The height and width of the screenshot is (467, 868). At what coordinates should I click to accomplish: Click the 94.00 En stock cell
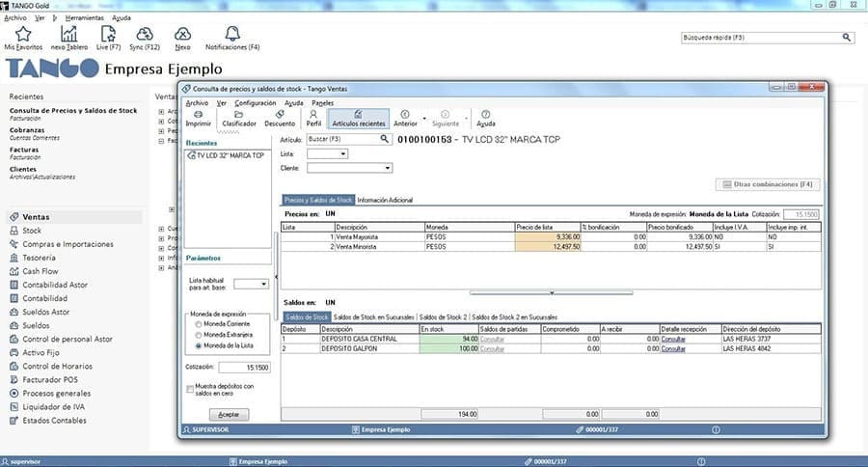click(448, 339)
